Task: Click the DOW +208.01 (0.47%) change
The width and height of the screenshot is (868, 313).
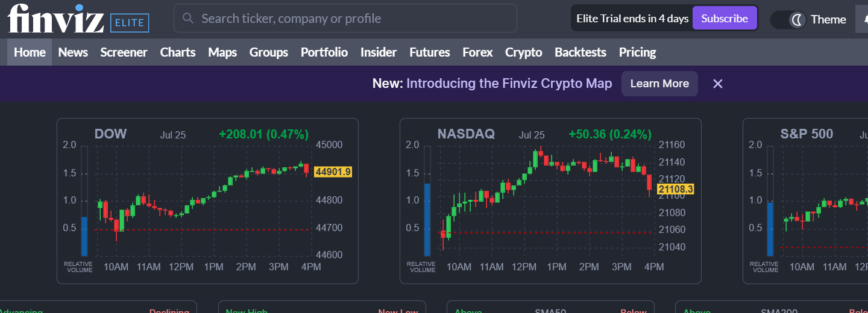Action: 264,134
